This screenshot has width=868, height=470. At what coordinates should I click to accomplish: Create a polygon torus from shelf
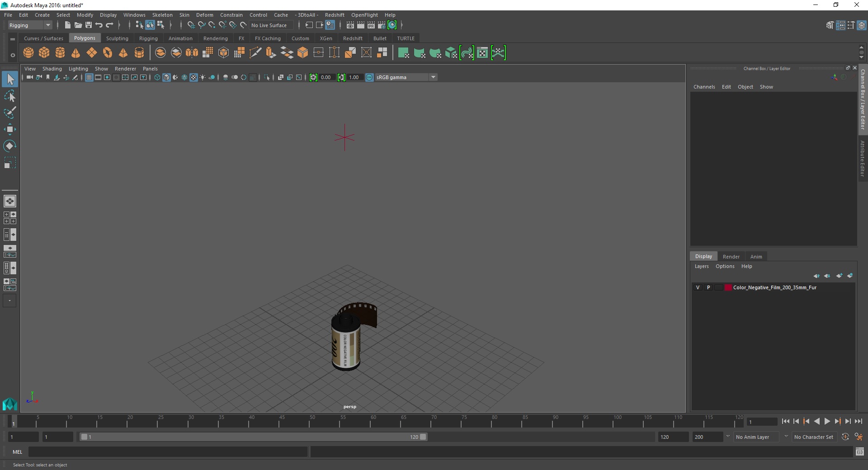pos(108,53)
